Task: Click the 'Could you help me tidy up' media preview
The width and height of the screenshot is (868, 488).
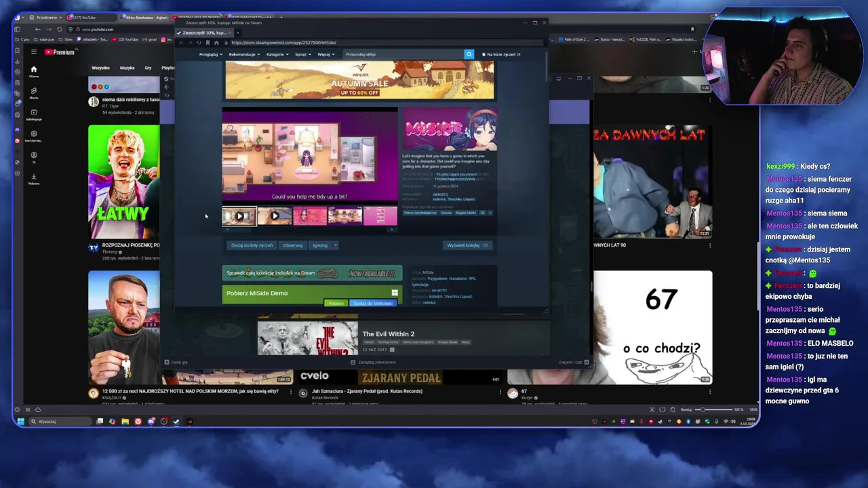Action: [310, 156]
